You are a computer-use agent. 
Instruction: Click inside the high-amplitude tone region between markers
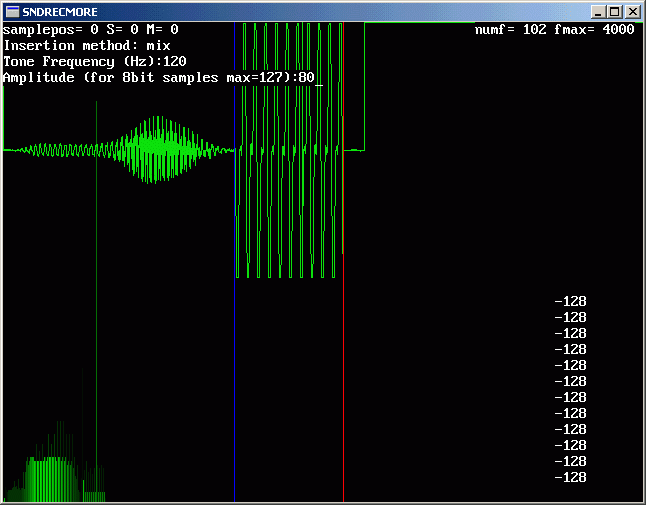288,150
